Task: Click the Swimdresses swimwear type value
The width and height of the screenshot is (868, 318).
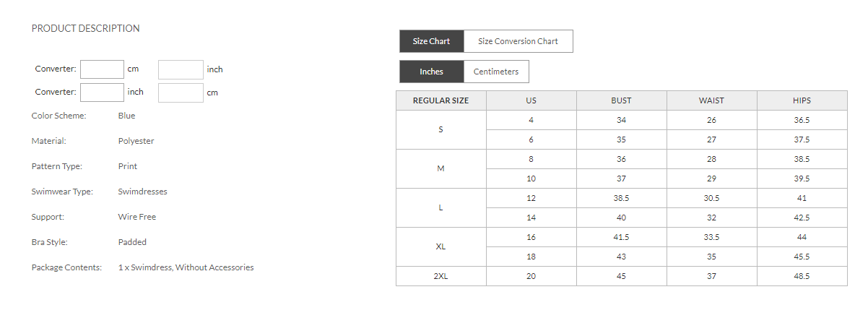Action: (x=142, y=192)
